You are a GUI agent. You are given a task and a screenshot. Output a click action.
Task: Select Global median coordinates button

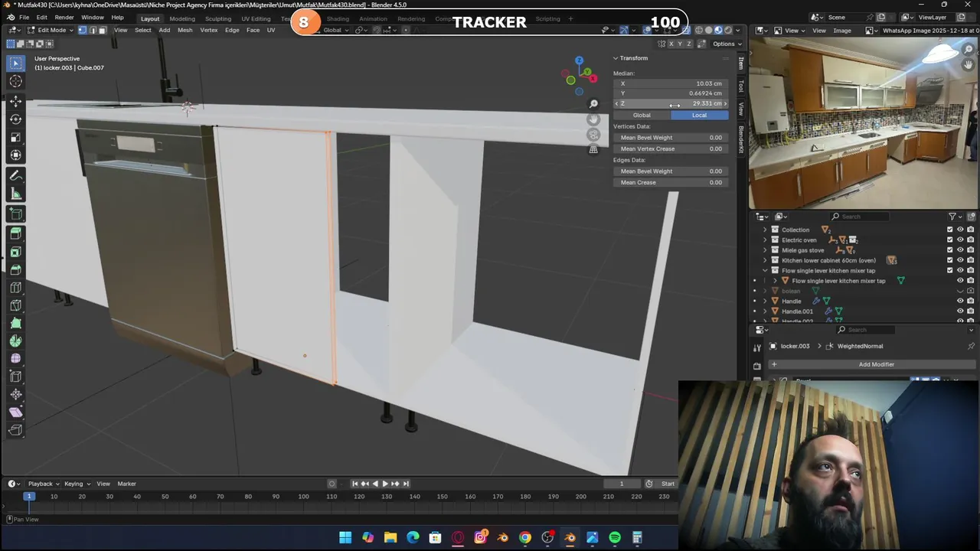coord(642,115)
